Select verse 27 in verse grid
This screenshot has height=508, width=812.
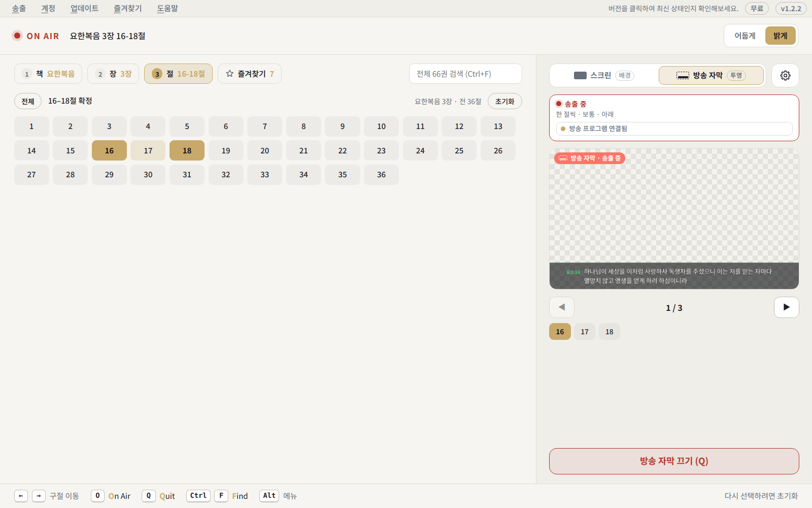31,174
